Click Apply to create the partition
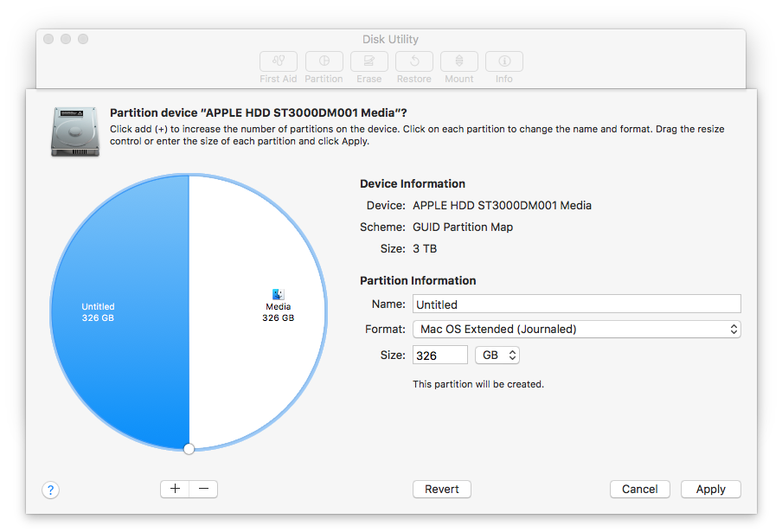 pos(711,489)
